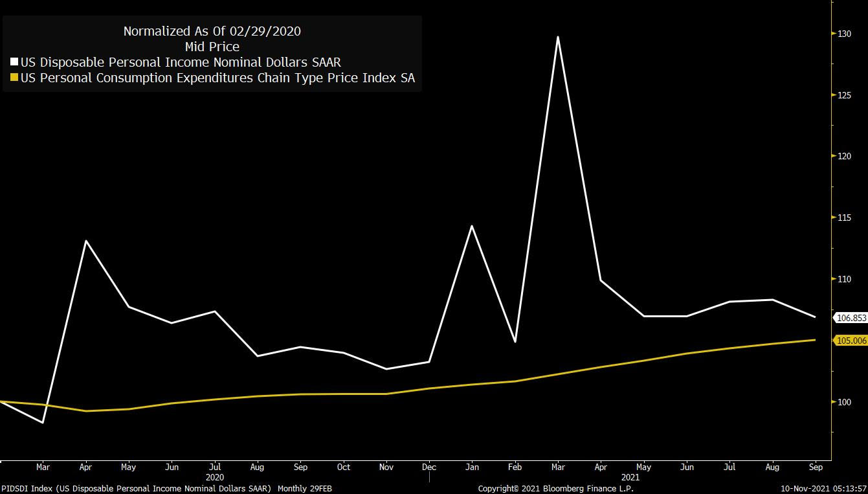Click the 115 tick label on the y-axis
Image resolution: width=868 pixels, height=494 pixels.
(x=843, y=218)
